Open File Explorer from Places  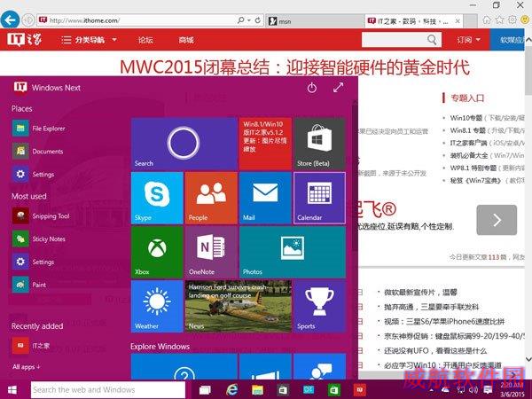[38, 129]
